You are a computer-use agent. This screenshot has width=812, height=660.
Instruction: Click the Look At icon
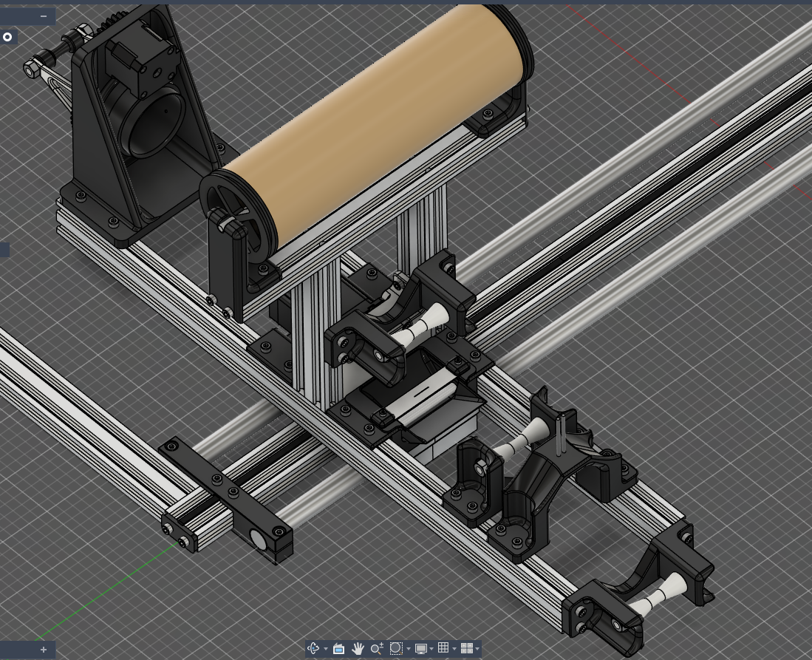[x=338, y=648]
